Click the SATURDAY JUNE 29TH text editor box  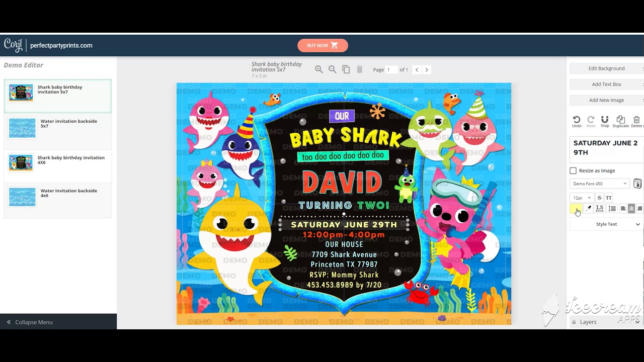(x=606, y=149)
